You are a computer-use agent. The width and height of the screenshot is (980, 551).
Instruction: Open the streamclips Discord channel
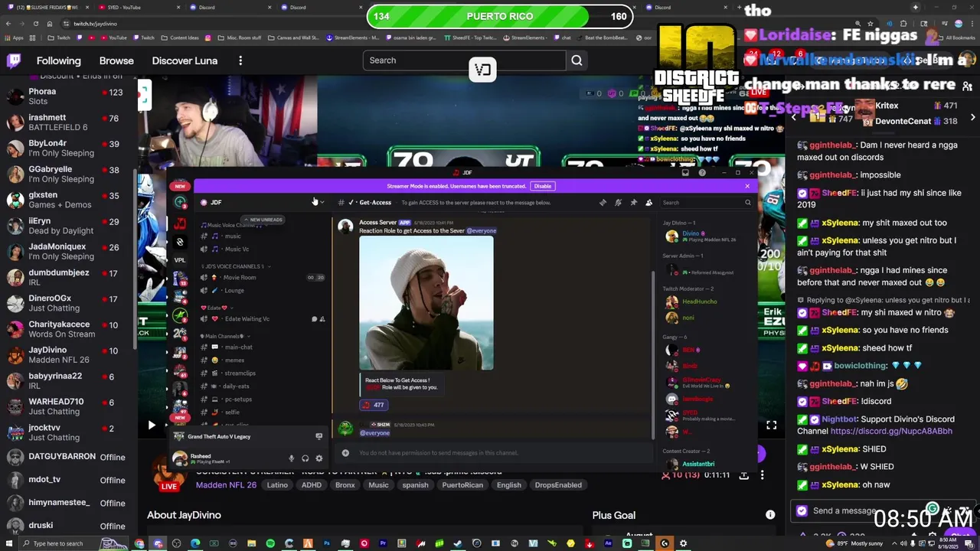click(240, 373)
